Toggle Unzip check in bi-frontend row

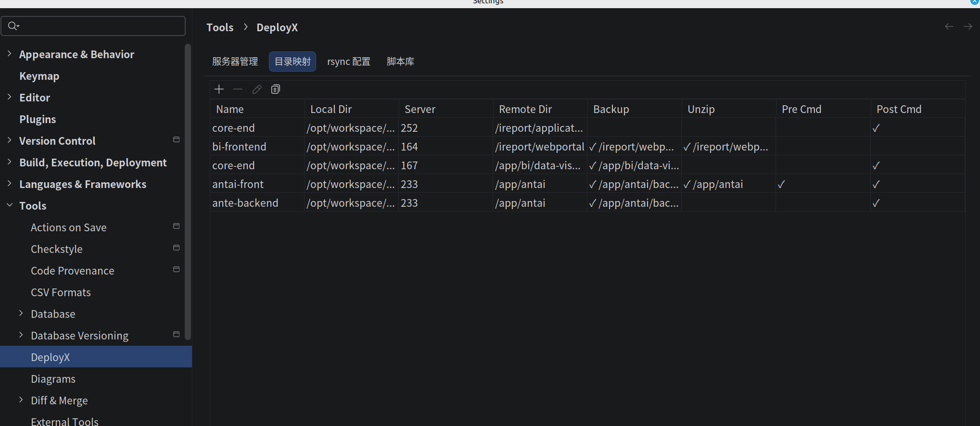point(687,147)
